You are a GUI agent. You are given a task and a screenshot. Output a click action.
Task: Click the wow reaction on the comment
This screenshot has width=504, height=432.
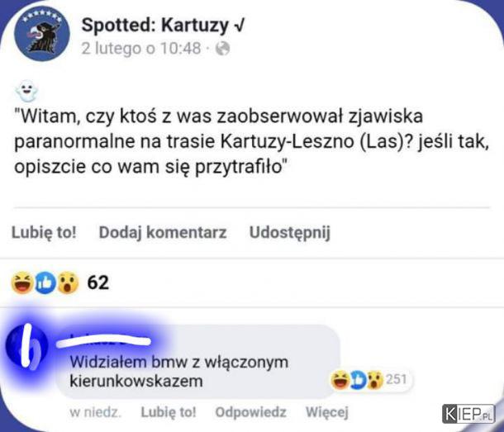point(375,380)
